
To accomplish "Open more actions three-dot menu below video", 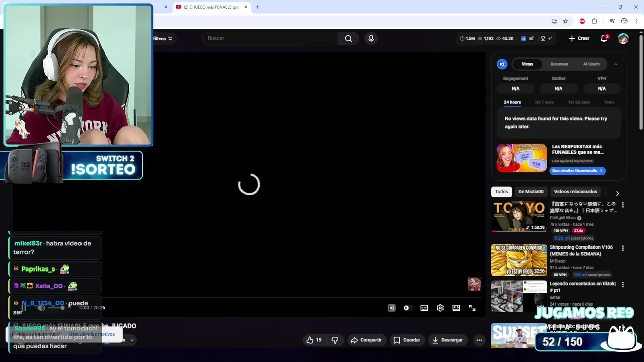I will pos(479,340).
